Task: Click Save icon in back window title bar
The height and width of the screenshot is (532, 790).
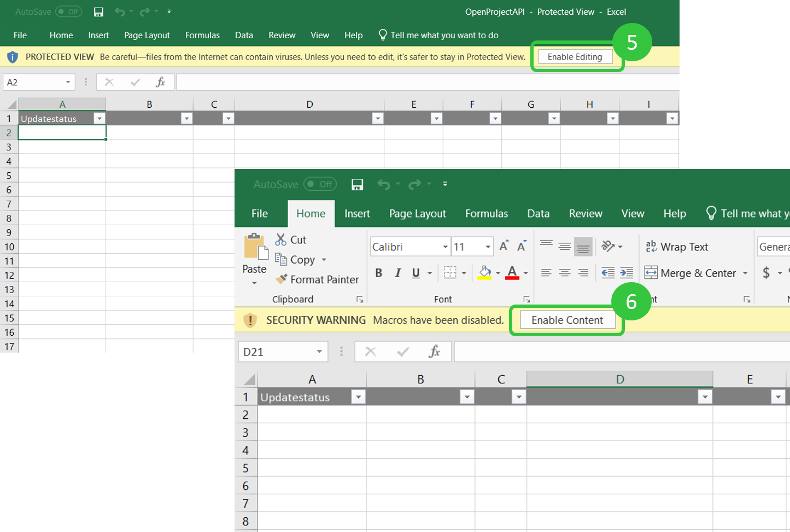Action: point(98,11)
